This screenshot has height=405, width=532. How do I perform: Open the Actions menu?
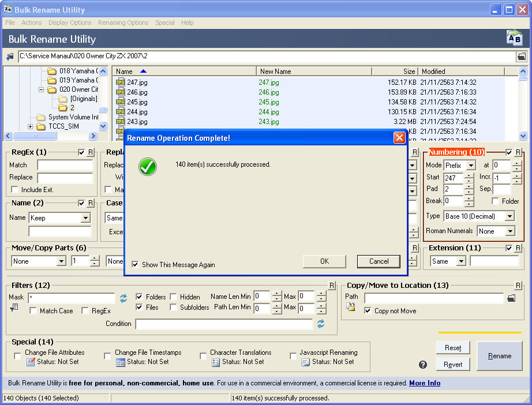(x=32, y=22)
